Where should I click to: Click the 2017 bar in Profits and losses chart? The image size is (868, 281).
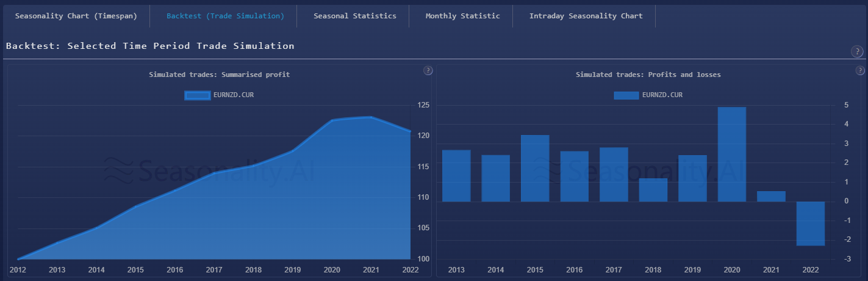tap(614, 175)
